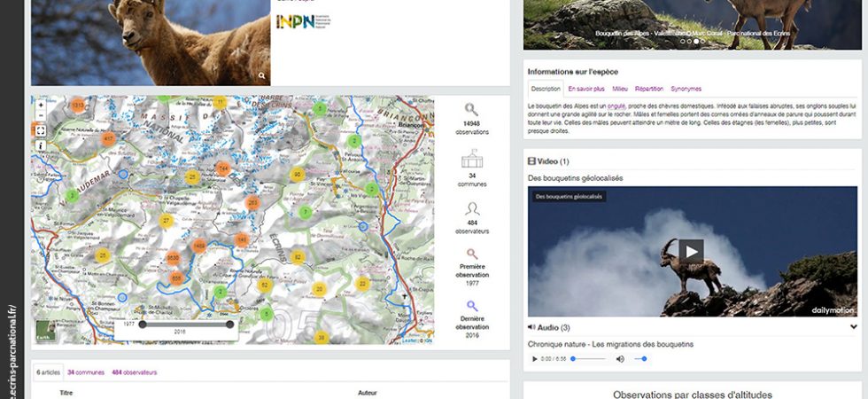868x399 pixels.
Task: Show the 'Synonymes' tab
Action: pos(686,89)
